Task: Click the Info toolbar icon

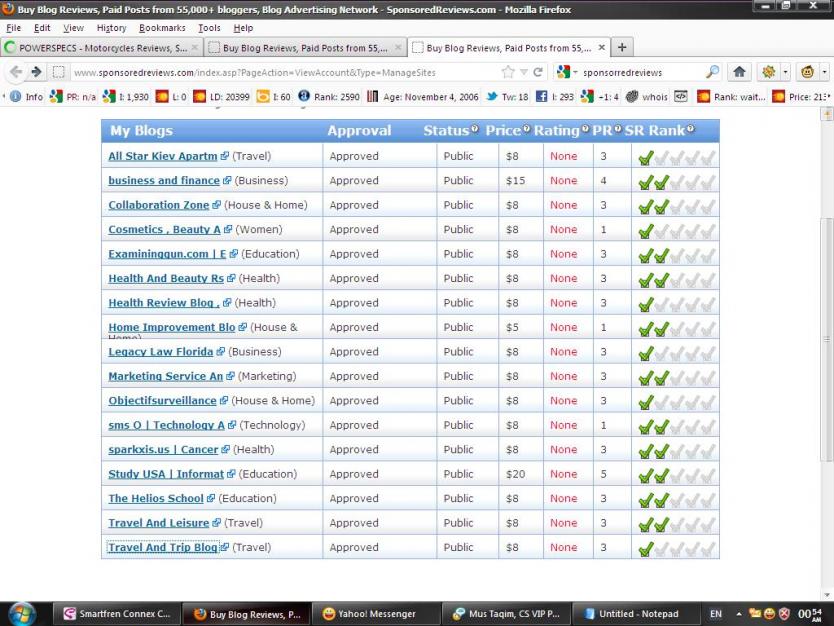Action: 16,96
